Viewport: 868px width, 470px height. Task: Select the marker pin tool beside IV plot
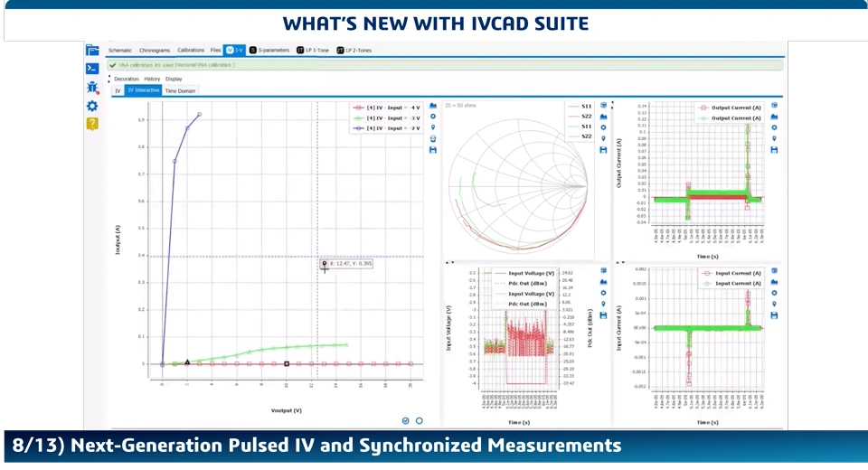point(433,127)
